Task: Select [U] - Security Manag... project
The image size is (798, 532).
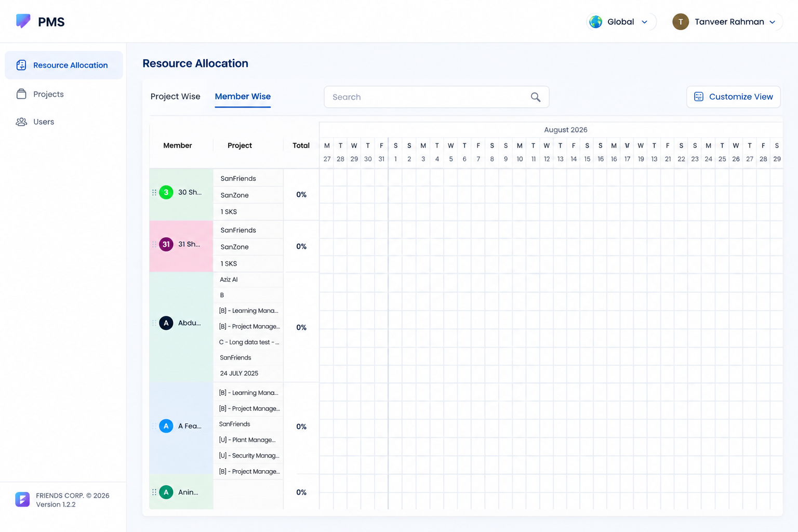Action: [x=249, y=456]
